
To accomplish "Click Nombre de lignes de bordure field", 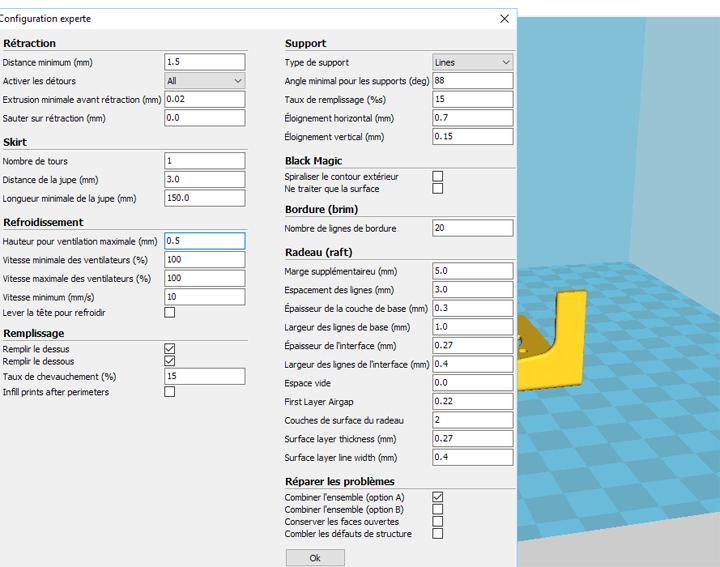I will (472, 228).
